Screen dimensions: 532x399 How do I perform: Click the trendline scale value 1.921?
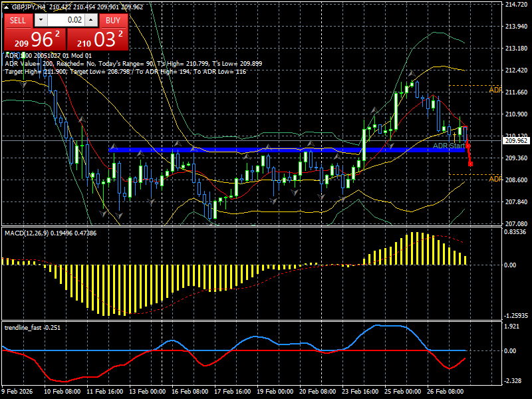(x=512, y=327)
